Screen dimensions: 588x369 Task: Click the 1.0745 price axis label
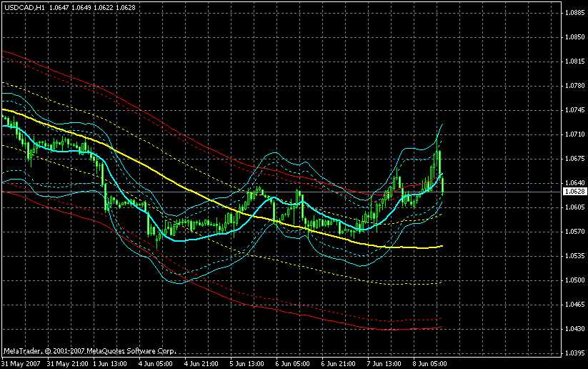click(x=574, y=110)
